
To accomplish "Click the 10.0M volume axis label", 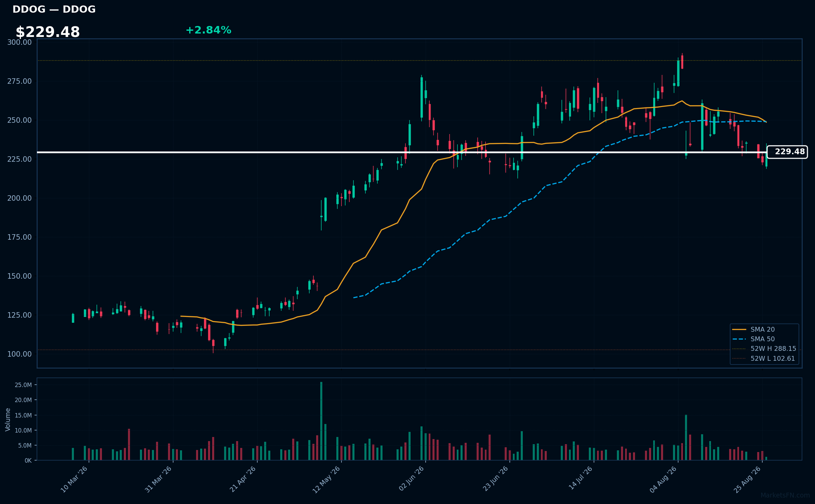I will (x=23, y=430).
